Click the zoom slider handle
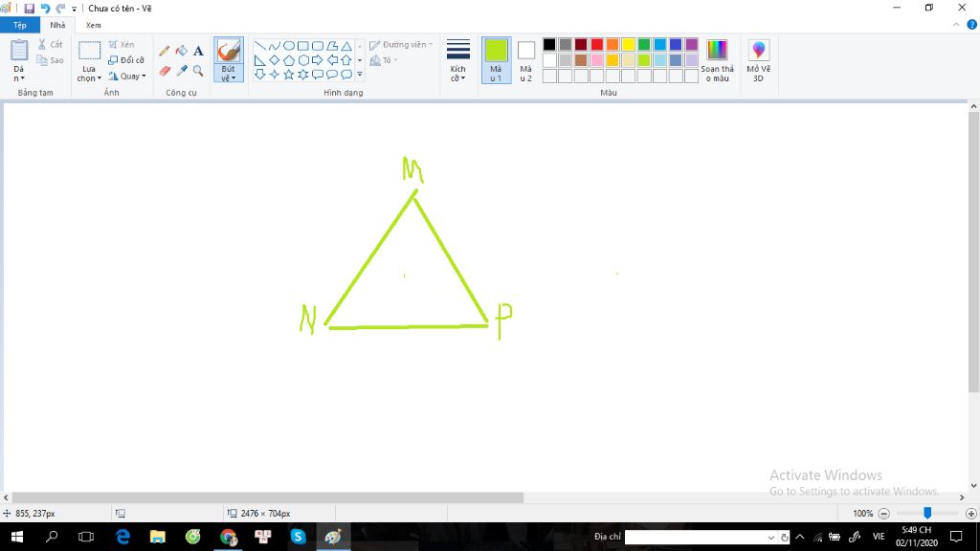The image size is (980, 551). 927,513
